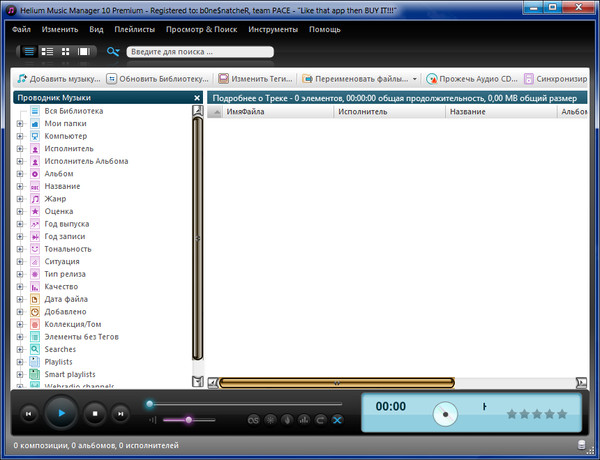Click the Тональность tree icon

[x=35, y=249]
